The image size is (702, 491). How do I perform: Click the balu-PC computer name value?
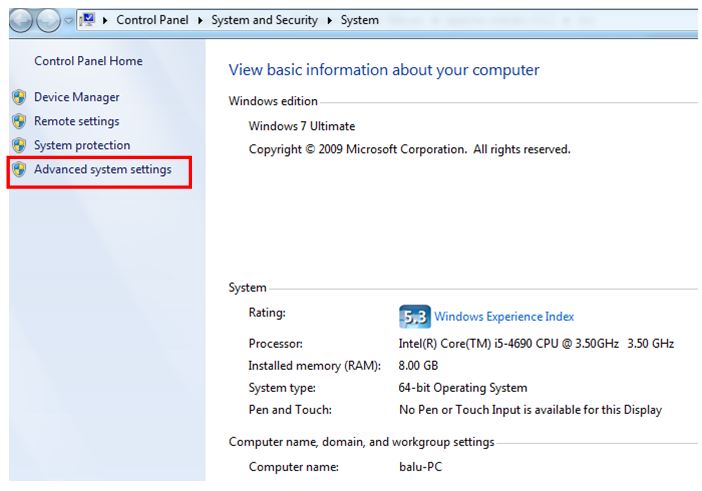(x=420, y=466)
